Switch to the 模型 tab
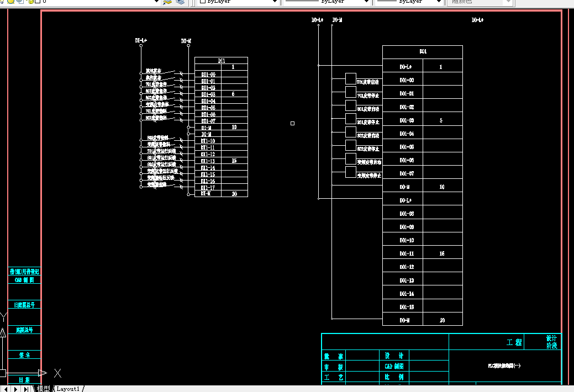Image resolution: width=574 pixels, height=392 pixels. tap(43, 389)
